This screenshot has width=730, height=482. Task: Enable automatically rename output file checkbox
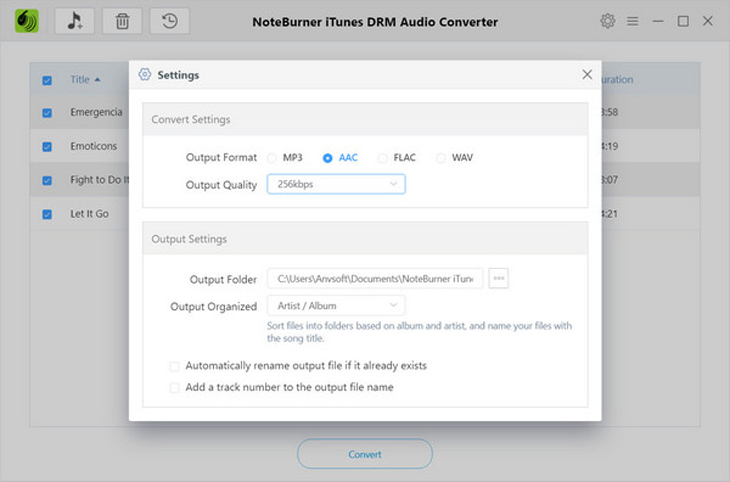click(175, 366)
